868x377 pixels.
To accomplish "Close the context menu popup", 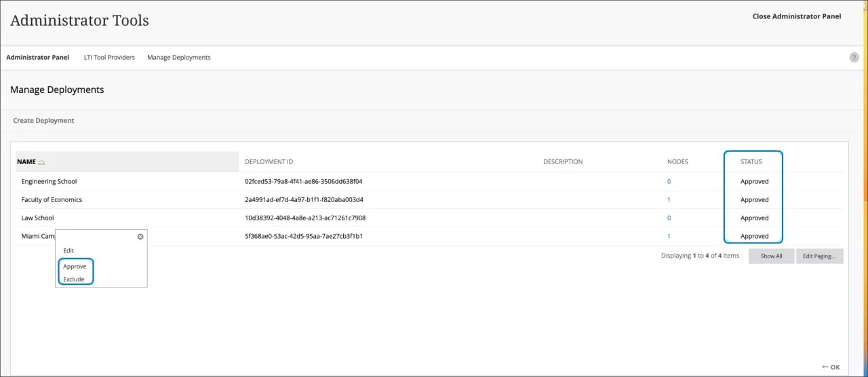I will coord(140,237).
